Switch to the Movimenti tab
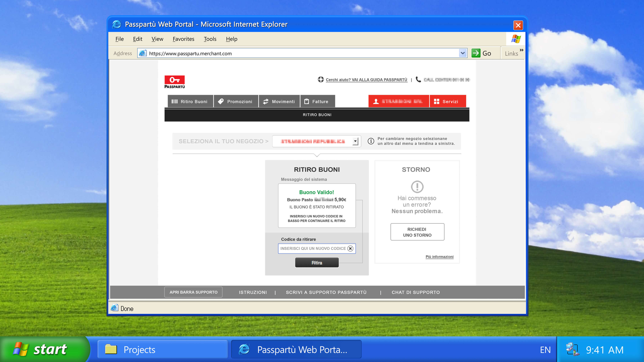The width and height of the screenshot is (644, 362). pos(279,101)
